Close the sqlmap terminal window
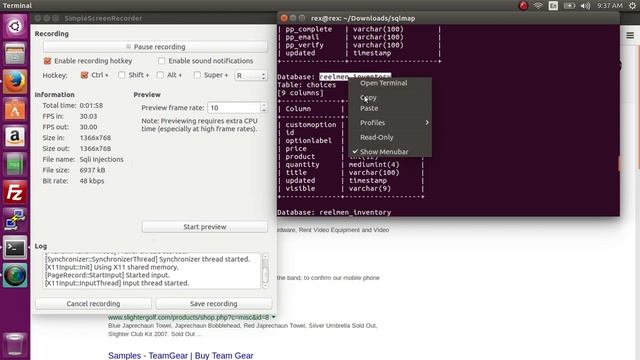The height and width of the screenshot is (360, 640). point(284,18)
